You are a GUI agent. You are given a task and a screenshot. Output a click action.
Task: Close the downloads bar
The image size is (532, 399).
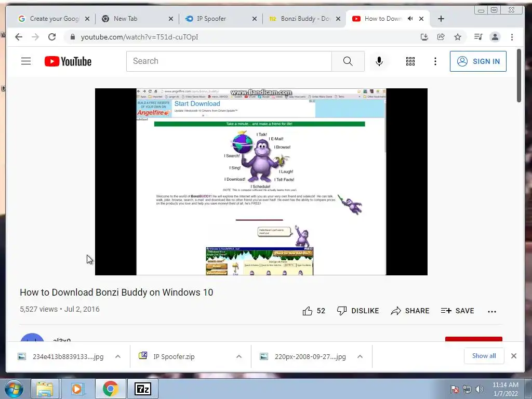[x=514, y=356]
